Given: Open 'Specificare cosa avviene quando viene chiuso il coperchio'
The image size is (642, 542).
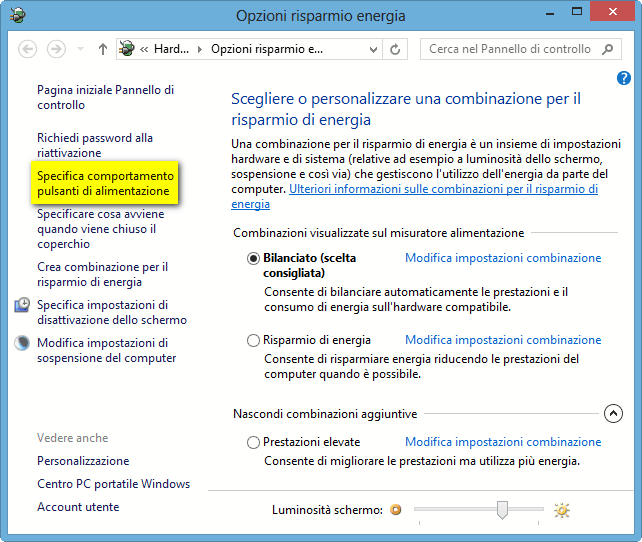Looking at the screenshot, I should tap(101, 229).
